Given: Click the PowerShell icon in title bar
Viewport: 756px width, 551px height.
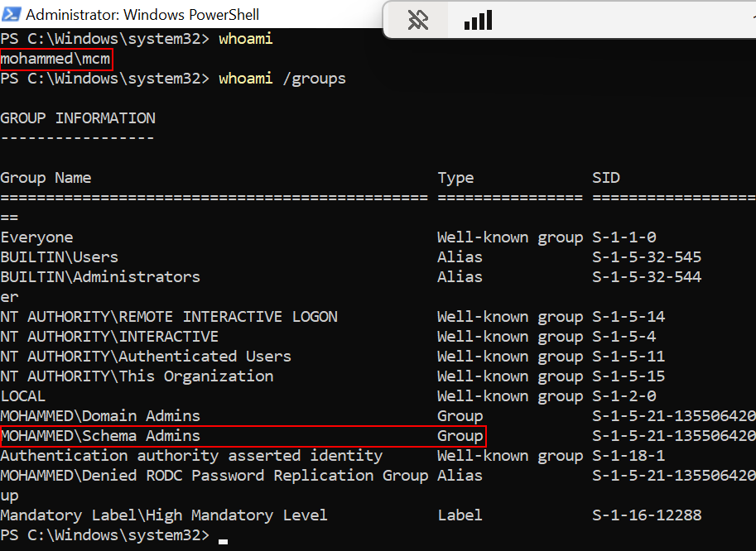Looking at the screenshot, I should point(11,14).
